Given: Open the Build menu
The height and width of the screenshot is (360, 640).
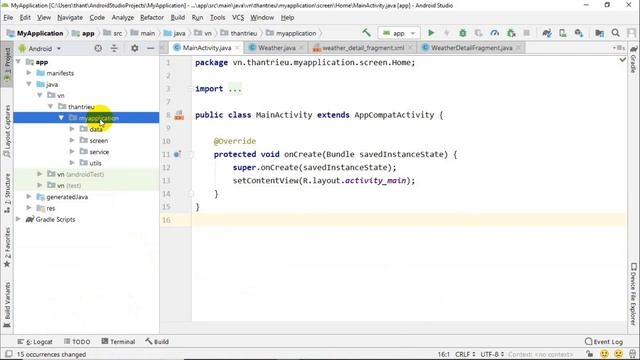Looking at the screenshot, I should pyautogui.click(x=178, y=18).
